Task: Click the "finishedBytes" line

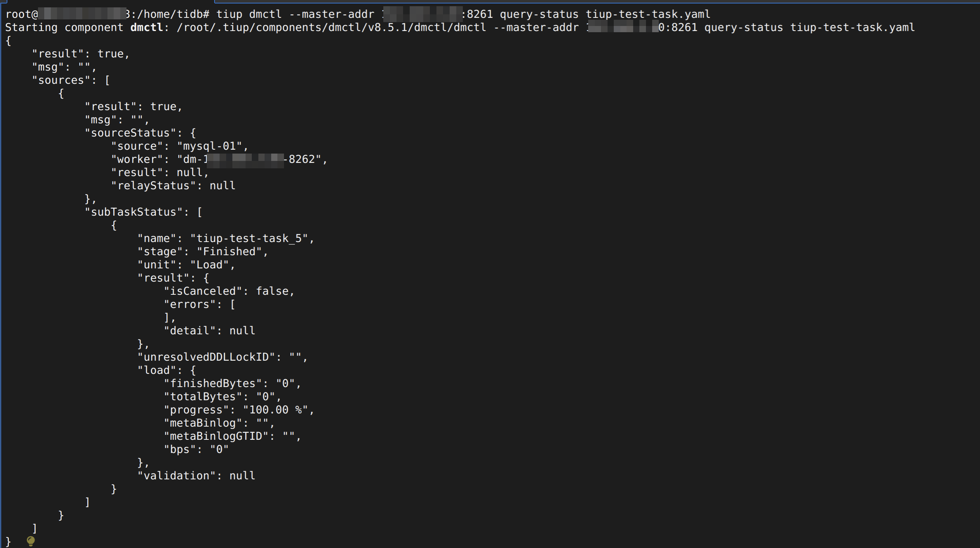Action: click(x=232, y=384)
